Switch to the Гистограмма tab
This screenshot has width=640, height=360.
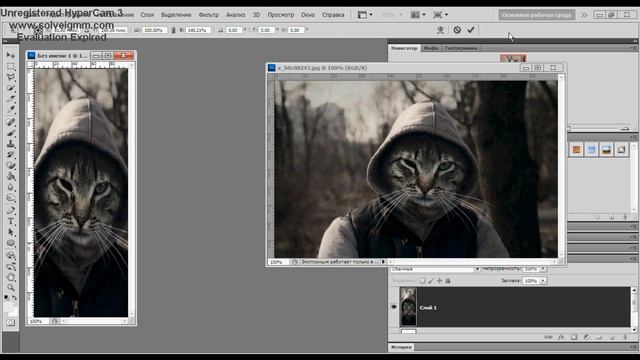(461, 48)
